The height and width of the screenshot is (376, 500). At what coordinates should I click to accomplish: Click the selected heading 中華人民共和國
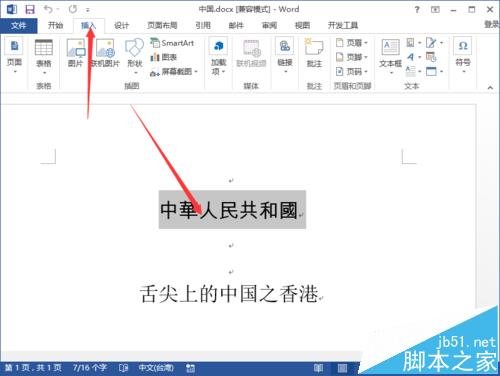229,210
